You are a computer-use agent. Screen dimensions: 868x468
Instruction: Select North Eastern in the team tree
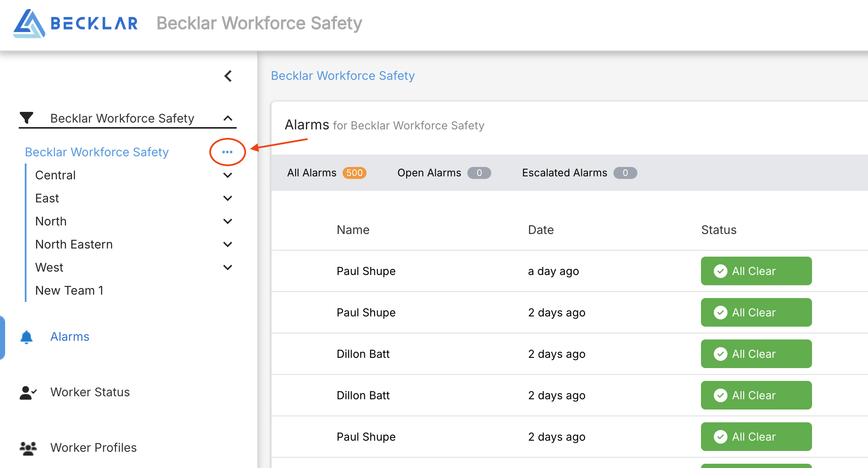[x=74, y=244]
